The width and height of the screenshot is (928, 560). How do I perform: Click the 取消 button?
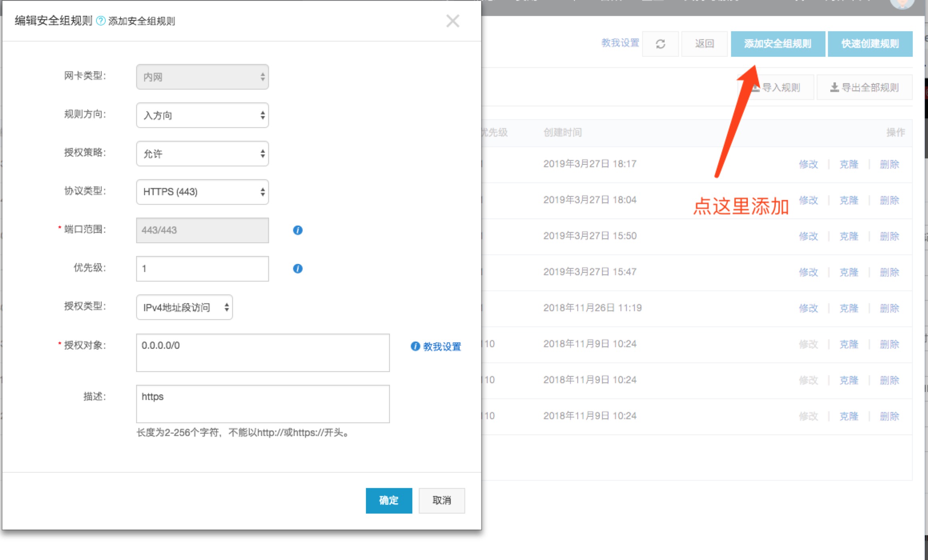pyautogui.click(x=442, y=500)
